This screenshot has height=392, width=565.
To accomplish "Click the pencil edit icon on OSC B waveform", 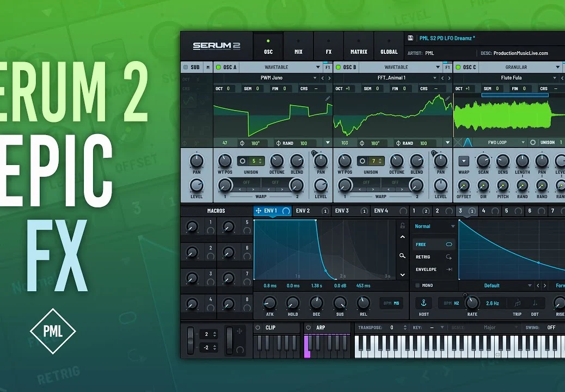I will [x=447, y=99].
